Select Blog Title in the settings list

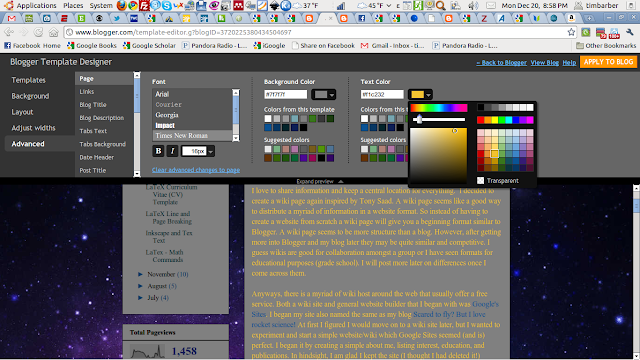(x=93, y=105)
